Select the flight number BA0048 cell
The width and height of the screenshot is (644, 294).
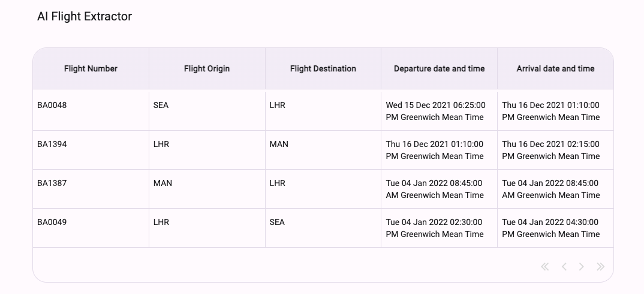(x=52, y=105)
